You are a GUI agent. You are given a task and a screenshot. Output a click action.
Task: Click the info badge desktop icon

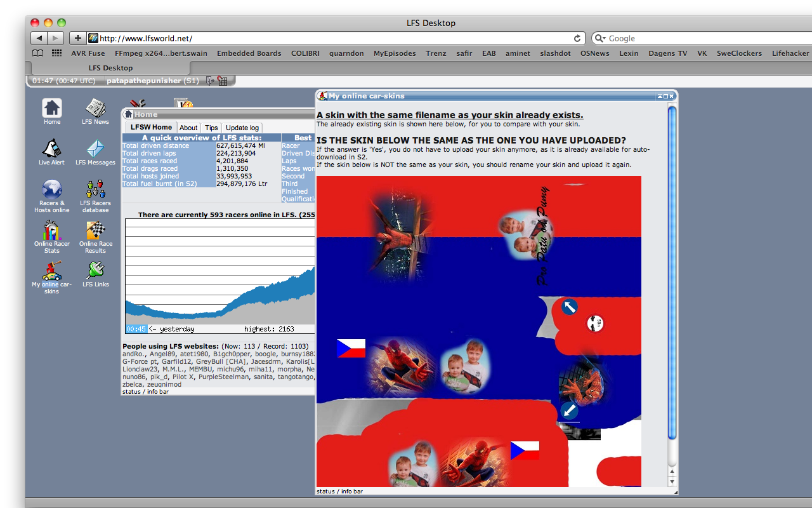coord(183,104)
